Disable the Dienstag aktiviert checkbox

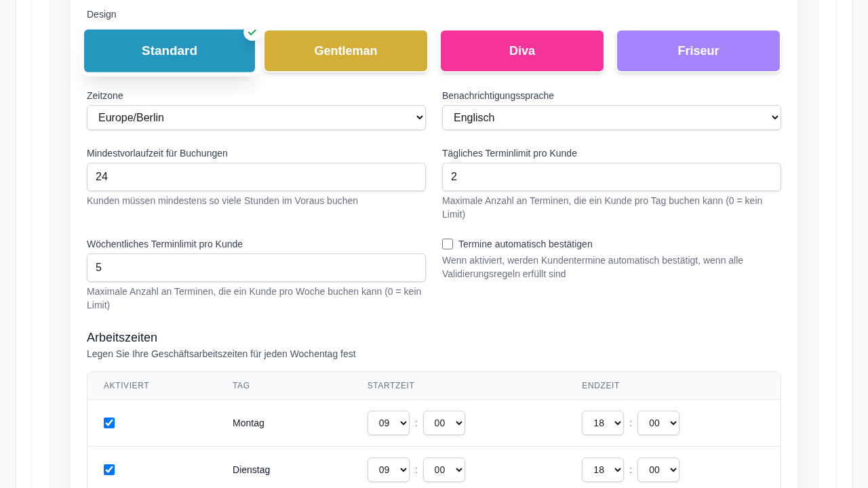(108, 469)
